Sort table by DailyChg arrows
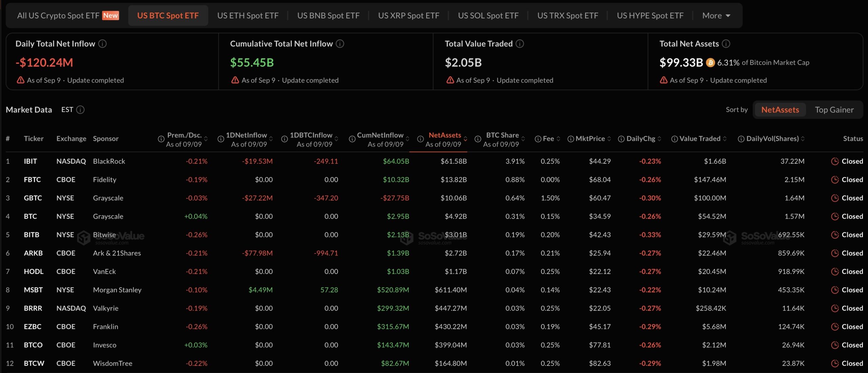Screen dimensions: 868x373 click(659, 139)
